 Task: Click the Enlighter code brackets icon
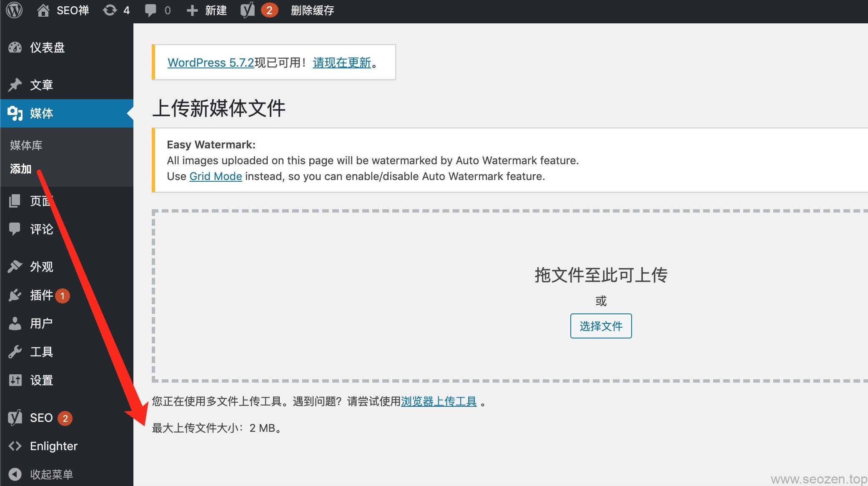(x=15, y=446)
